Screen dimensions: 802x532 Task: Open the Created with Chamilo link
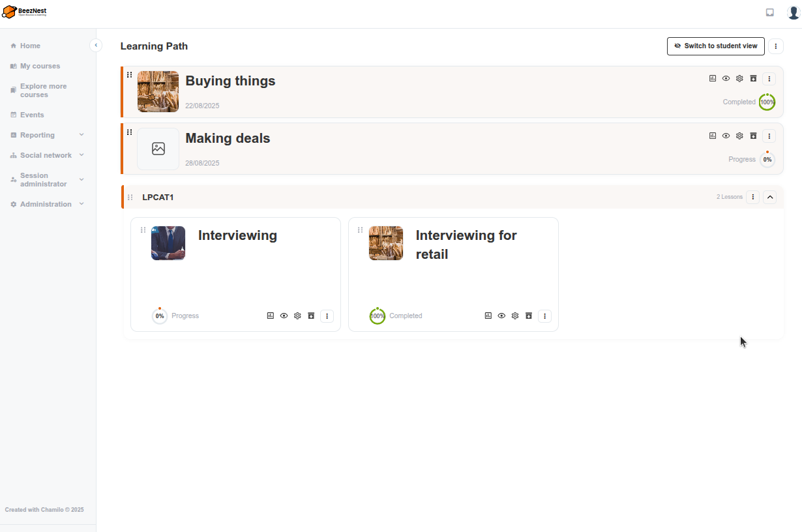(44, 509)
